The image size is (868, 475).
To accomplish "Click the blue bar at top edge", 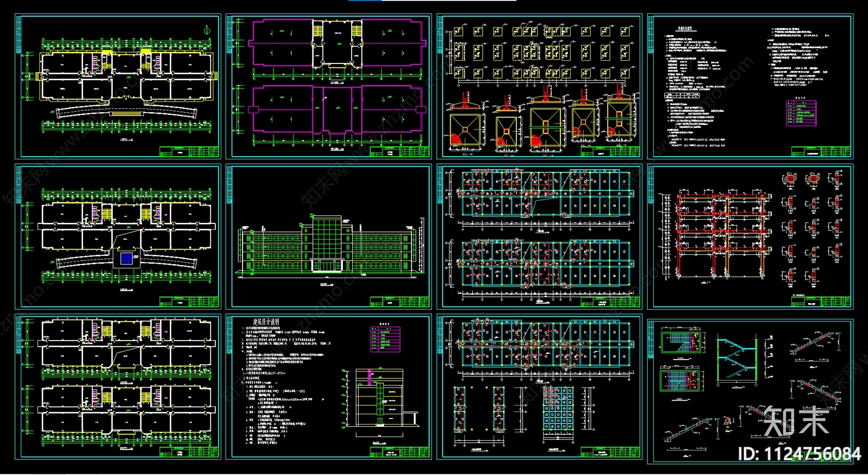I will pyautogui.click(x=365, y=1).
